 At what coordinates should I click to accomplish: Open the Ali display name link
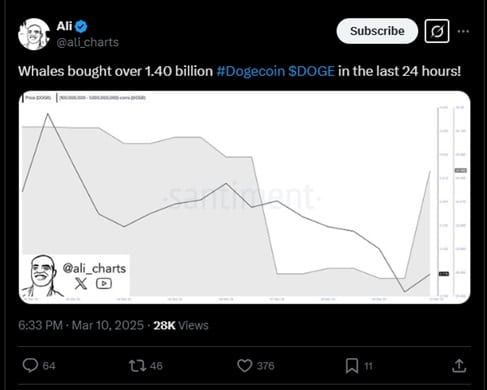64,26
